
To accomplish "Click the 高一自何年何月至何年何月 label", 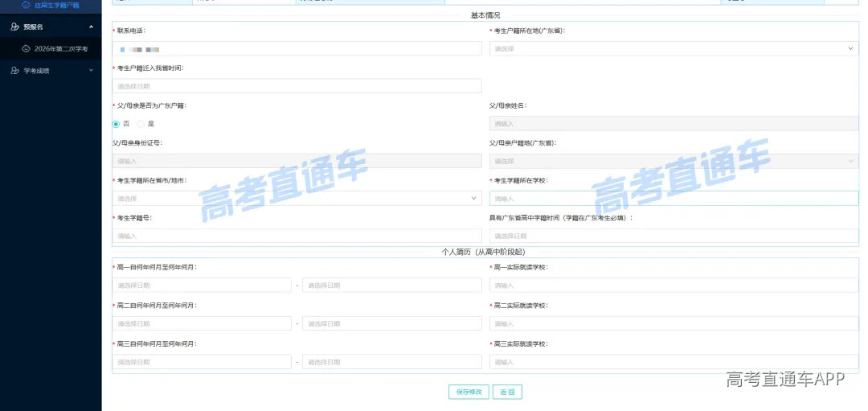I will 157,267.
